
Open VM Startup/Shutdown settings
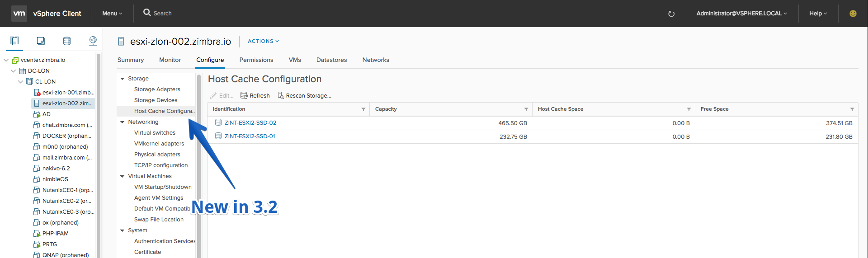coord(163,187)
